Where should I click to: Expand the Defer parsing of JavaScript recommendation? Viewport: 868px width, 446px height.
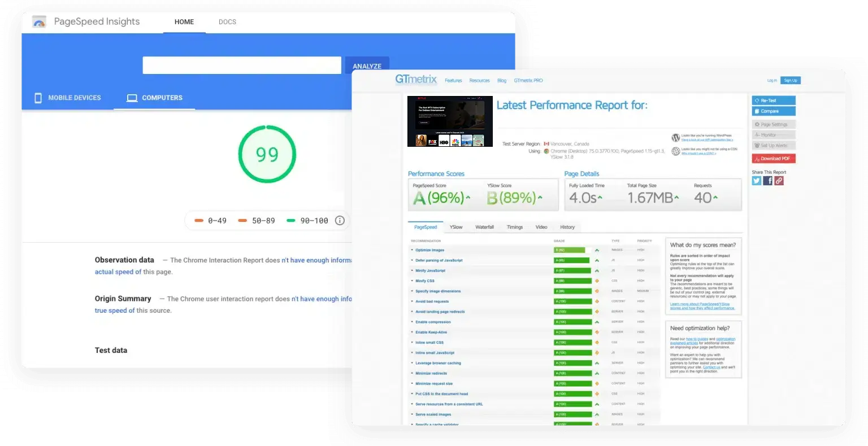439,260
